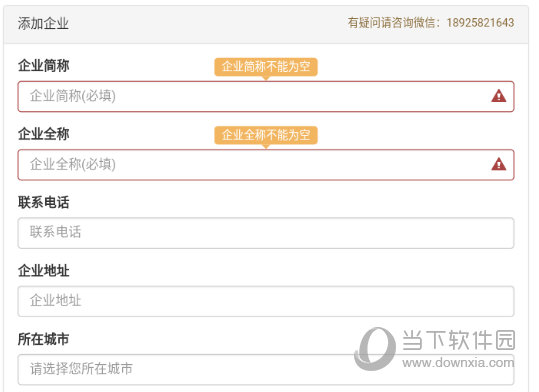Open the 请选择您所在城市 city selector
The height and width of the screenshot is (392, 539).
(266, 369)
